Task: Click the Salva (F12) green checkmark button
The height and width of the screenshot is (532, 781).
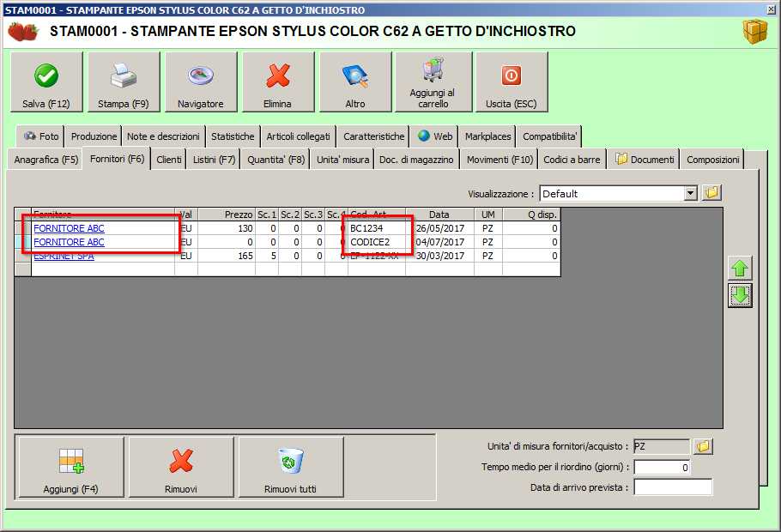Action: click(46, 82)
